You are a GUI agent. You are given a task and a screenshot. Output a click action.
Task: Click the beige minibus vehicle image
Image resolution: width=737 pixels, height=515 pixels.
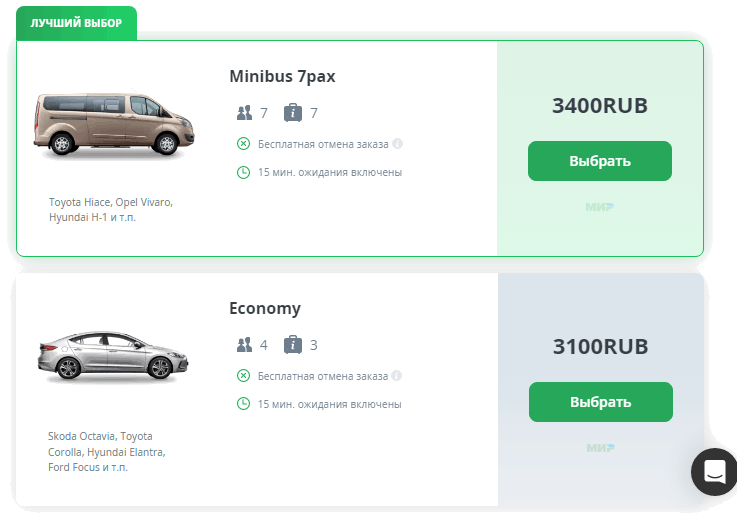click(107, 123)
